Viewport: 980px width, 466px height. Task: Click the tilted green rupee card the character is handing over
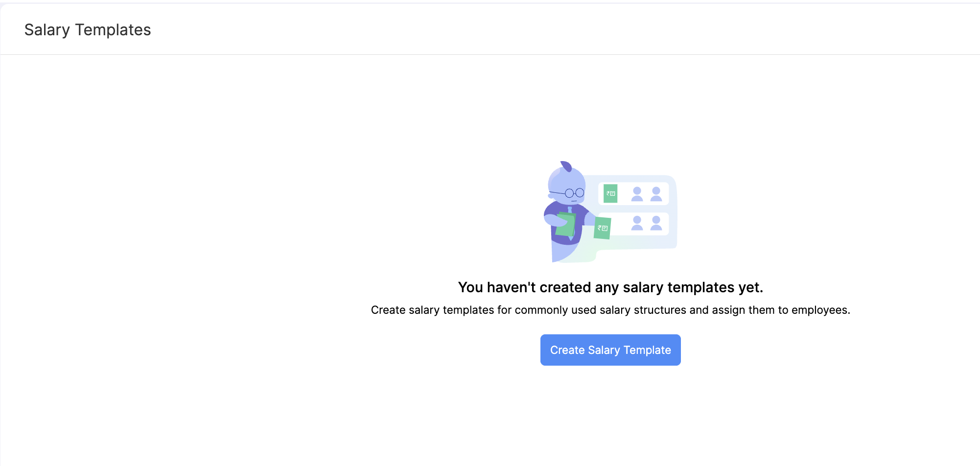click(x=602, y=228)
